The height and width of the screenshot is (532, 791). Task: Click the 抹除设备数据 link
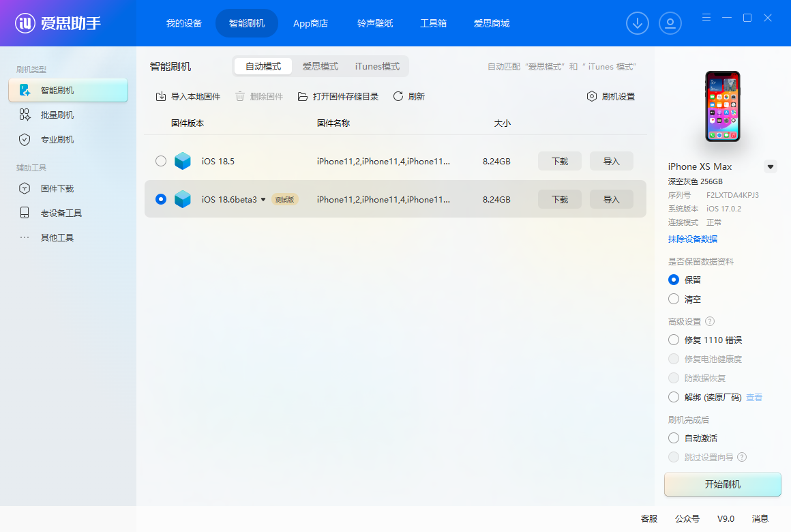click(x=692, y=239)
